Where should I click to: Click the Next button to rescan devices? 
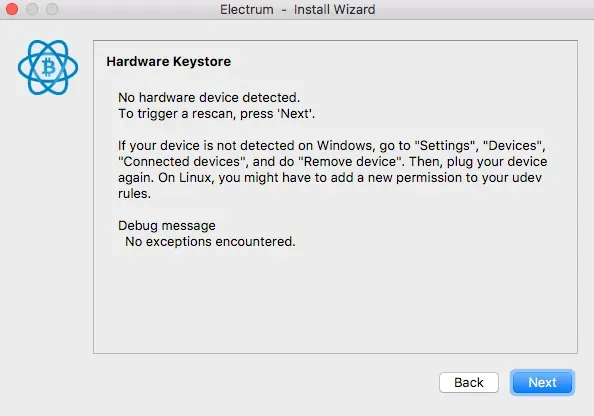pos(542,382)
